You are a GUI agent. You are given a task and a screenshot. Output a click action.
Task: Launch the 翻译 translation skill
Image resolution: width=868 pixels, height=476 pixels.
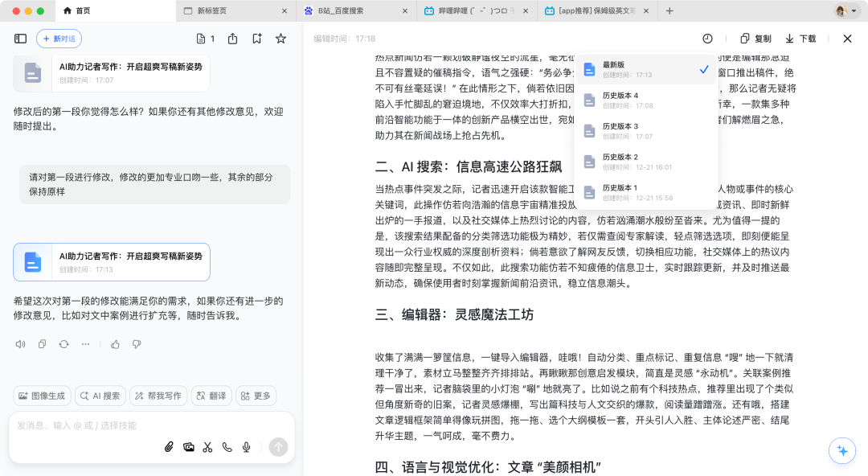[x=211, y=396]
